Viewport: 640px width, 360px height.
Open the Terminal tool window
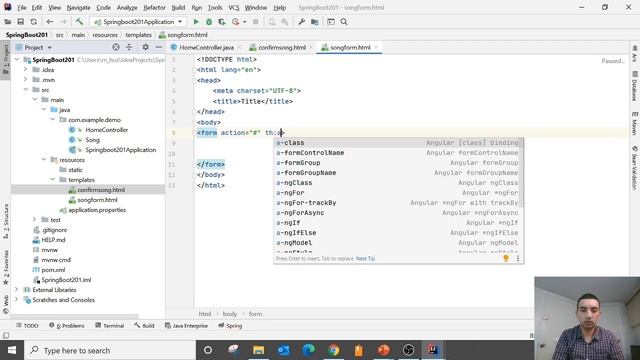tap(109, 326)
